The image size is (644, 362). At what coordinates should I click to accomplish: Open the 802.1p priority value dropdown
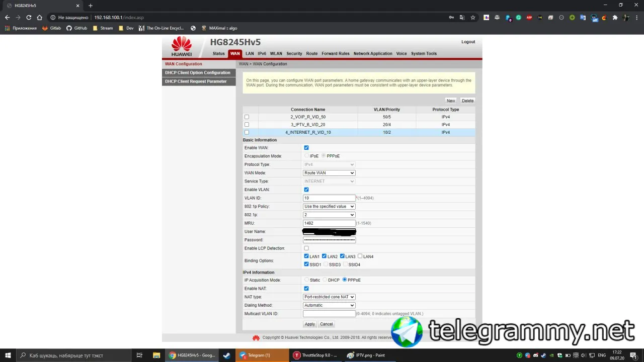pos(329,215)
